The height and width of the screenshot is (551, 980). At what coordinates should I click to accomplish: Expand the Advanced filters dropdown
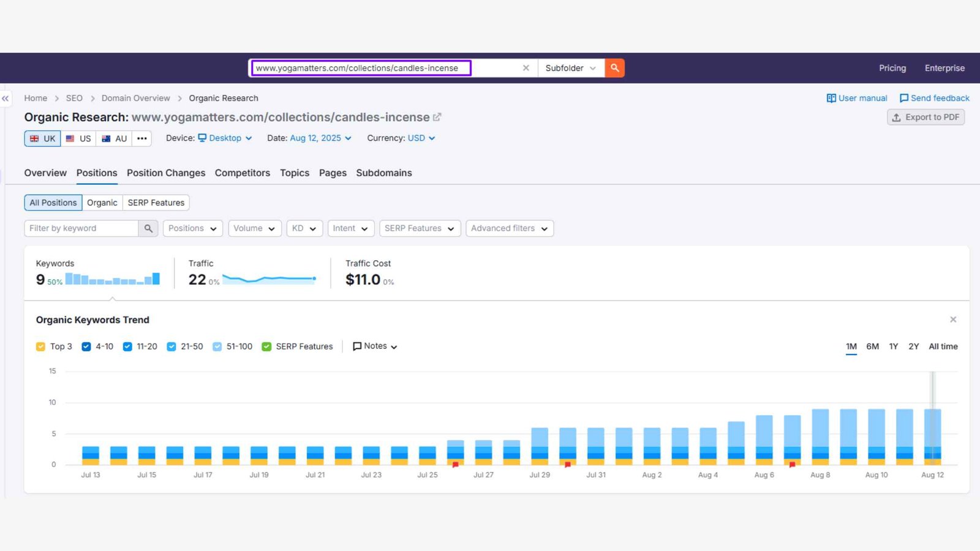[x=510, y=228]
